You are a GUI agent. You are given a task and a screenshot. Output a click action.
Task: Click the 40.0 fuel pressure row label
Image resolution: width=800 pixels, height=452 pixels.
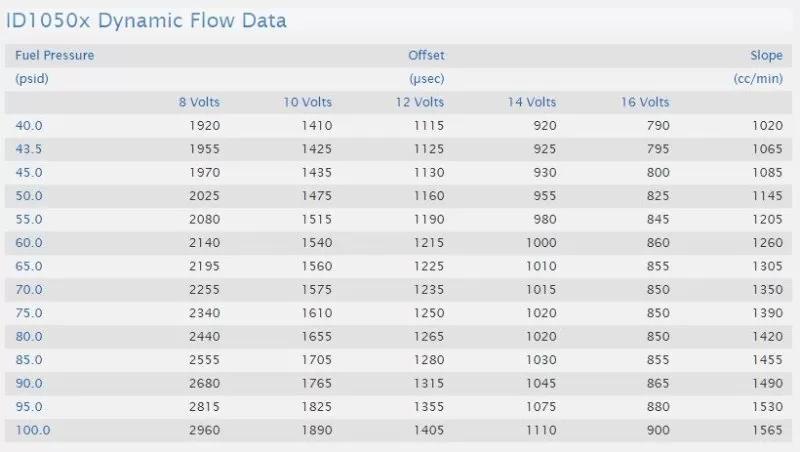tap(29, 125)
